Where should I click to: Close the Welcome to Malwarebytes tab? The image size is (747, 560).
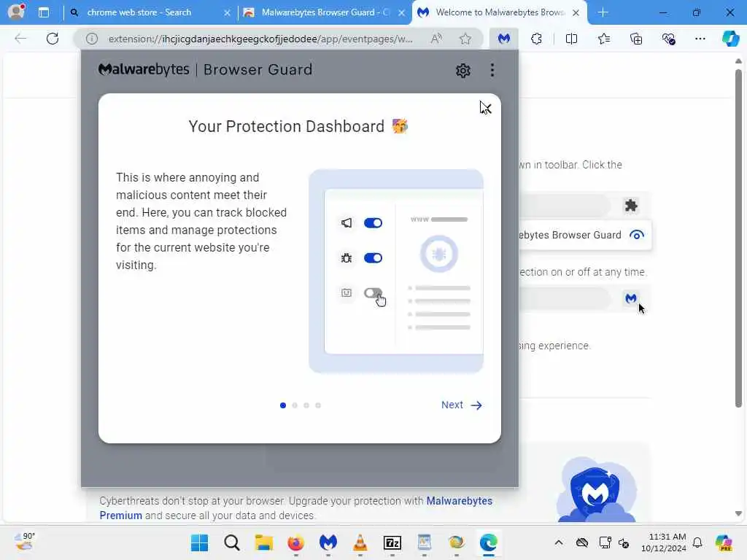(576, 13)
